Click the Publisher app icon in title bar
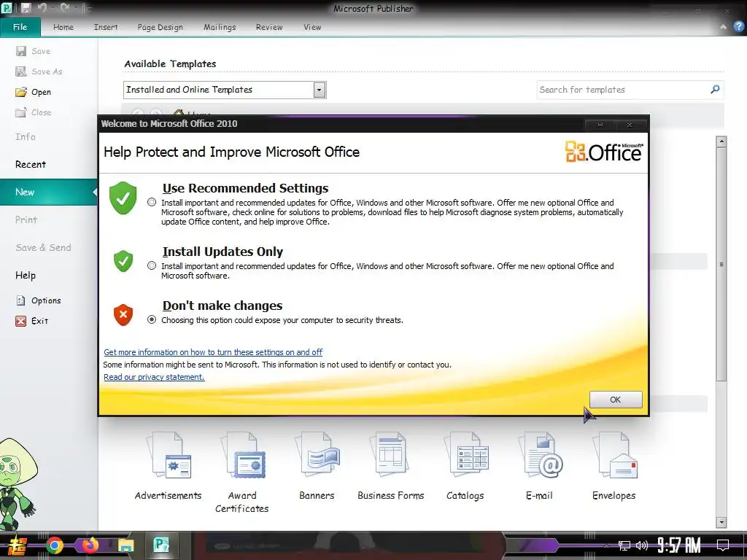Viewport: 747px width, 560px height. 7,8
